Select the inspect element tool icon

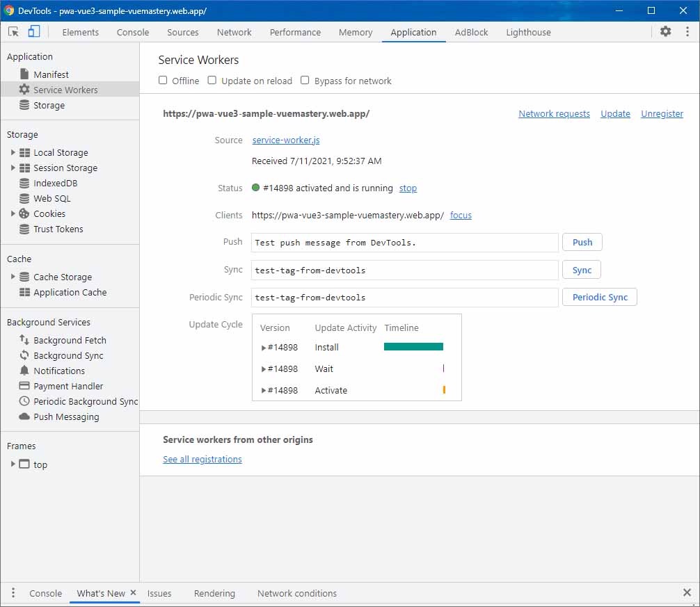point(12,31)
